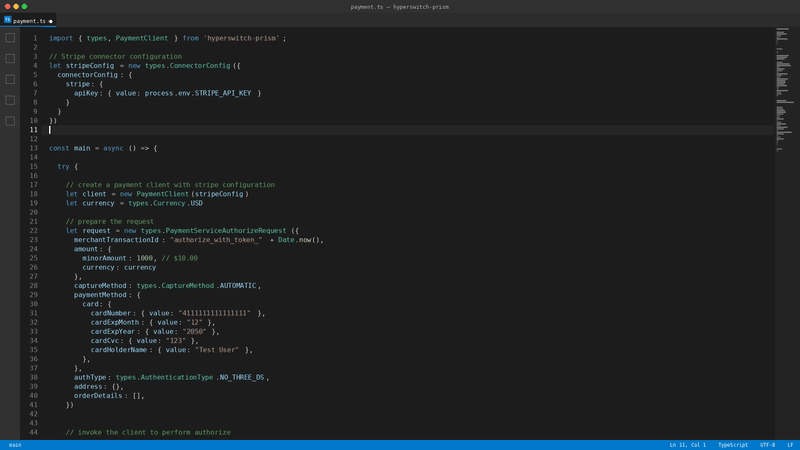
Task: Click the main branch status bar item
Action: click(x=15, y=445)
